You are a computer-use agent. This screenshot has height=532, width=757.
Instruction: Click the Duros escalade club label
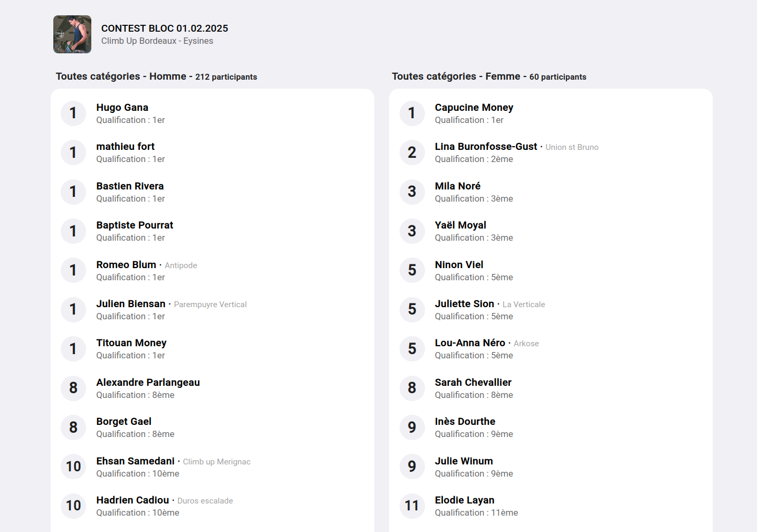point(205,501)
